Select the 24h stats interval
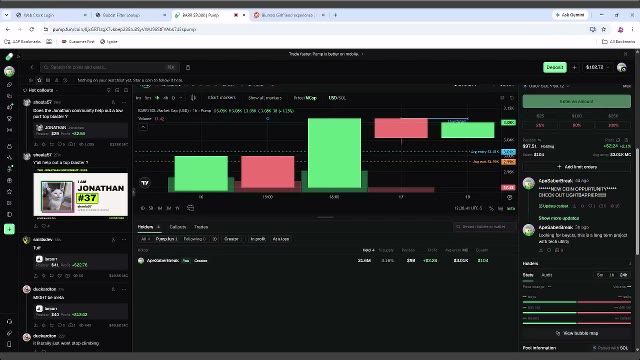640x360 pixels. 623,275
